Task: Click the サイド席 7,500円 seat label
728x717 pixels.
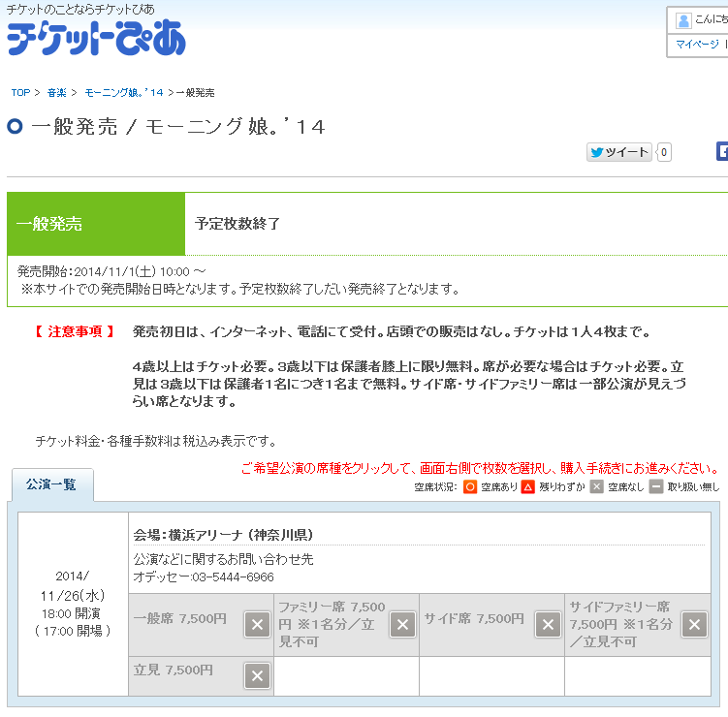Action: (474, 618)
